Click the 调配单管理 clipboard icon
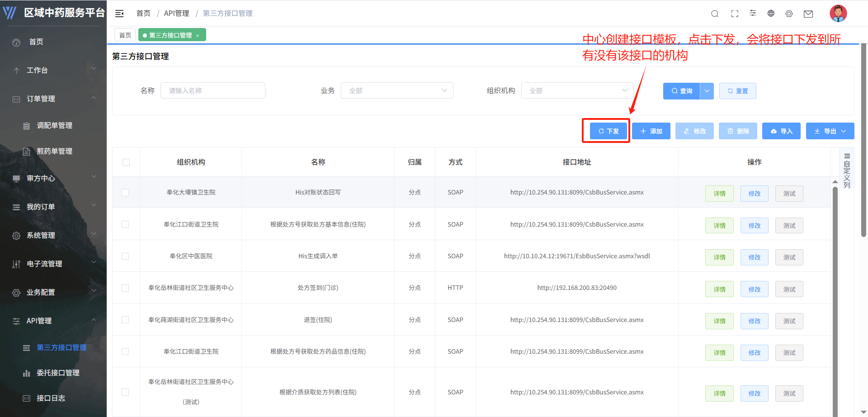 pyautogui.click(x=27, y=126)
